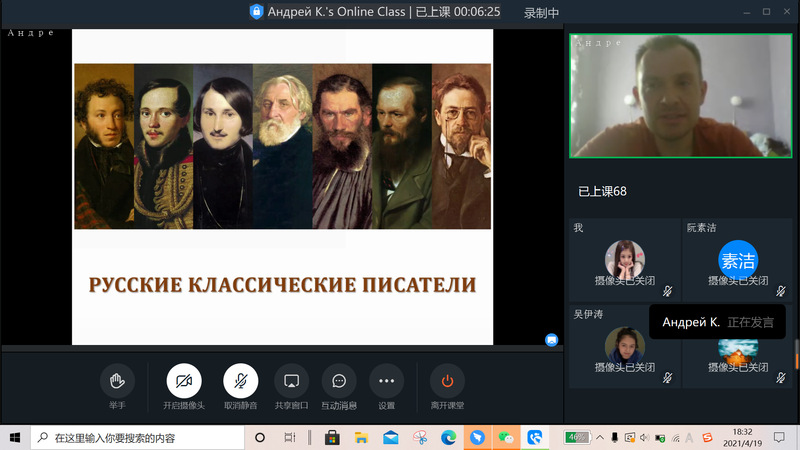Select Андрей's video feed

pyautogui.click(x=681, y=96)
